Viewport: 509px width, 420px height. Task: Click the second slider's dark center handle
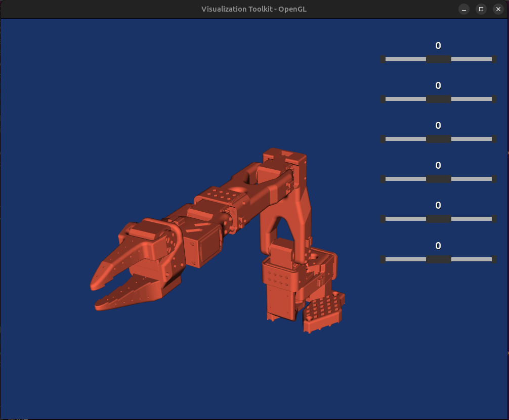[438, 99]
